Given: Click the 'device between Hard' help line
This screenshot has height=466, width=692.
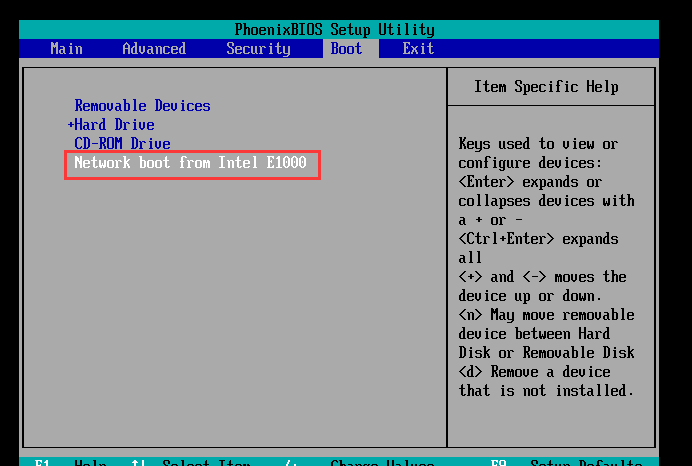Looking at the screenshot, I should tap(534, 334).
